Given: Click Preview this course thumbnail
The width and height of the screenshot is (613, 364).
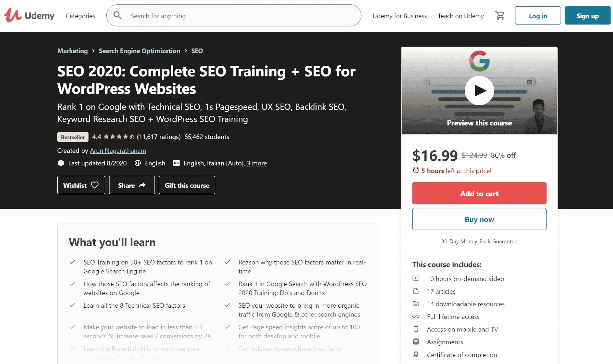Looking at the screenshot, I should pos(479,90).
